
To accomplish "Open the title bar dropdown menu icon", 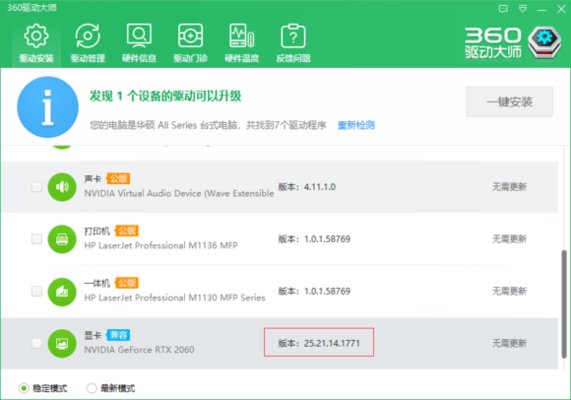I will tap(523, 9).
